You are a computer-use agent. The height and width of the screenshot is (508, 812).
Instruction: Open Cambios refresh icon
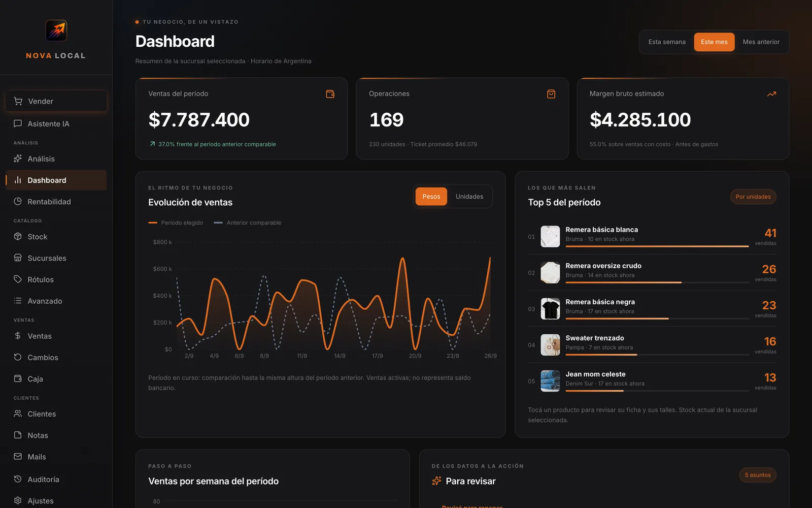(18, 357)
